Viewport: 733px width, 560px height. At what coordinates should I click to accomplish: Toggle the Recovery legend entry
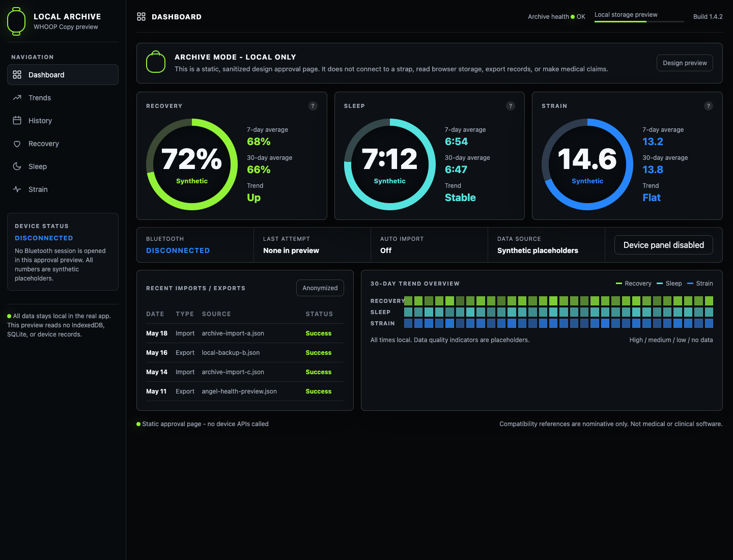click(634, 284)
